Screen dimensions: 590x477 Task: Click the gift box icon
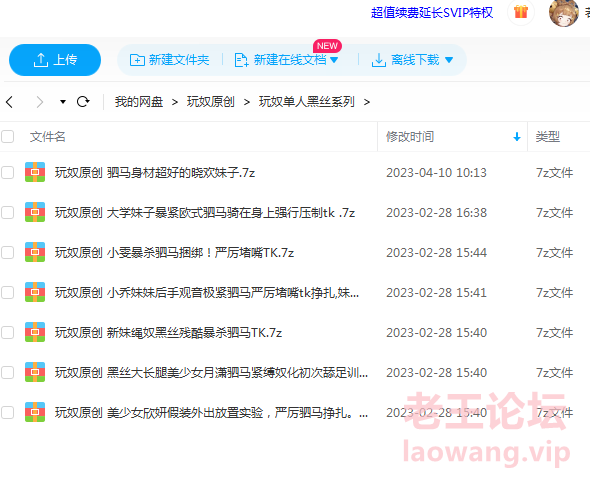click(521, 12)
